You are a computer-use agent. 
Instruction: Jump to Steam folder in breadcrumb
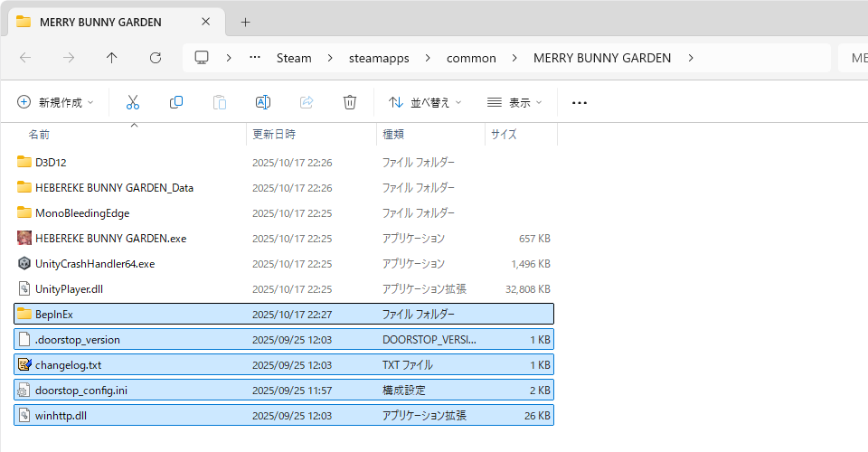pyautogui.click(x=294, y=58)
